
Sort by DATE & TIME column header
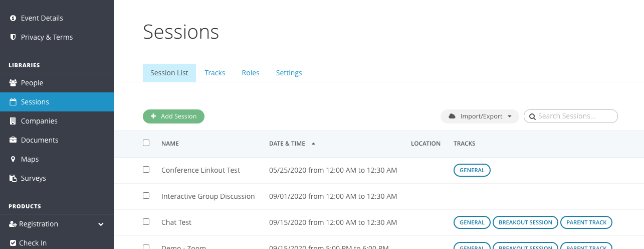[287, 144]
